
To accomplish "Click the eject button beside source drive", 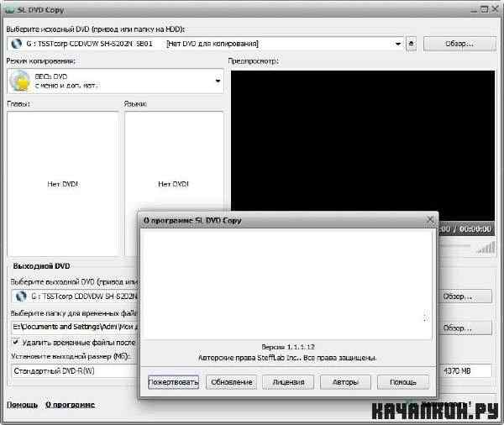I will pyautogui.click(x=411, y=44).
